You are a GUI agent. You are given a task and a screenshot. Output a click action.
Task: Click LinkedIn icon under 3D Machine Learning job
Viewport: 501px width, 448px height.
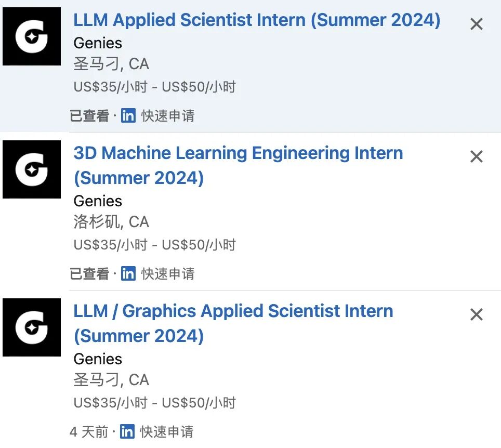point(128,273)
